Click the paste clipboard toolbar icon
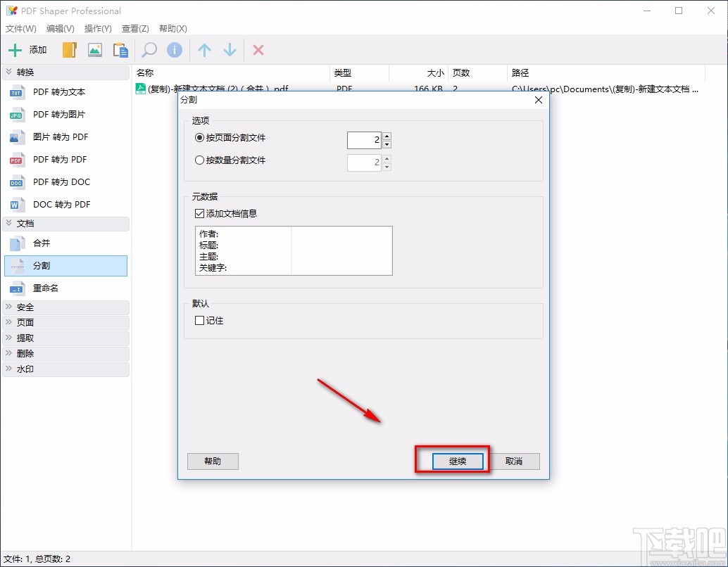Viewport: 728px width, 567px height. (120, 50)
